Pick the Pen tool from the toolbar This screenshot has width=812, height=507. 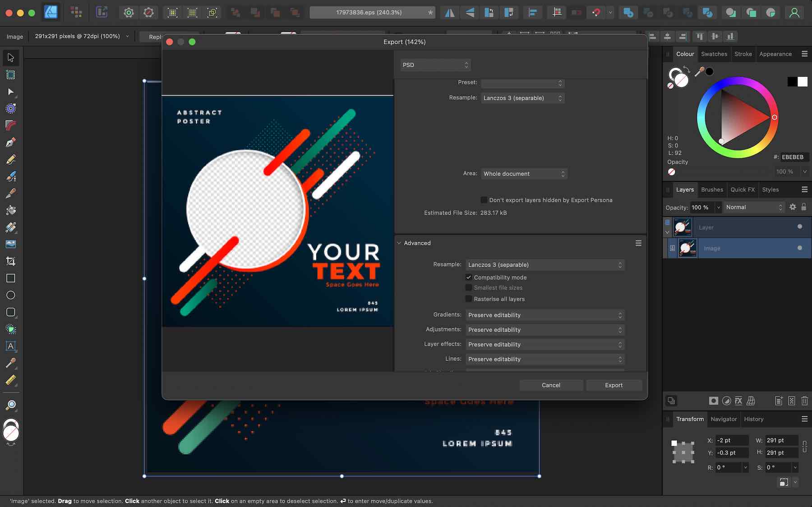(10, 142)
